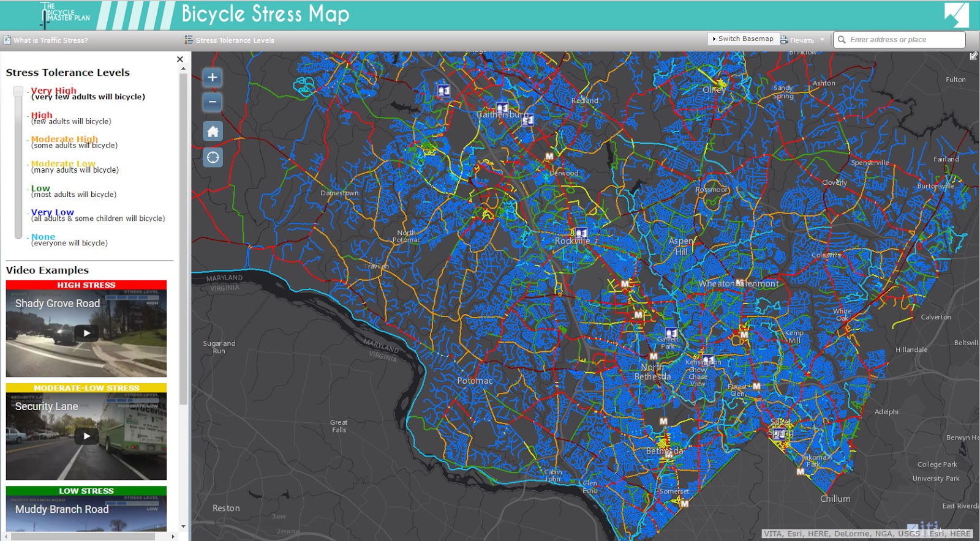The image size is (980, 541).
Task: Click the Chillum label on the map
Action: pyautogui.click(x=835, y=499)
